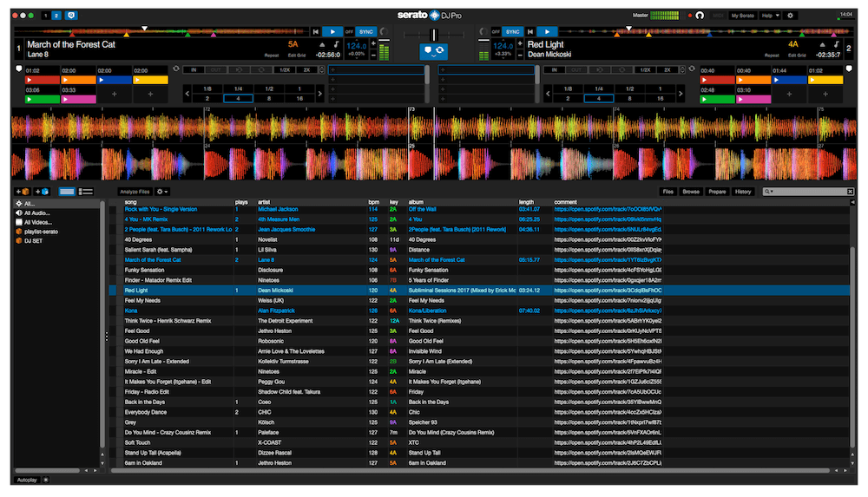The image size is (868, 497).
Task: Open the Browse panel tab
Action: (x=691, y=192)
